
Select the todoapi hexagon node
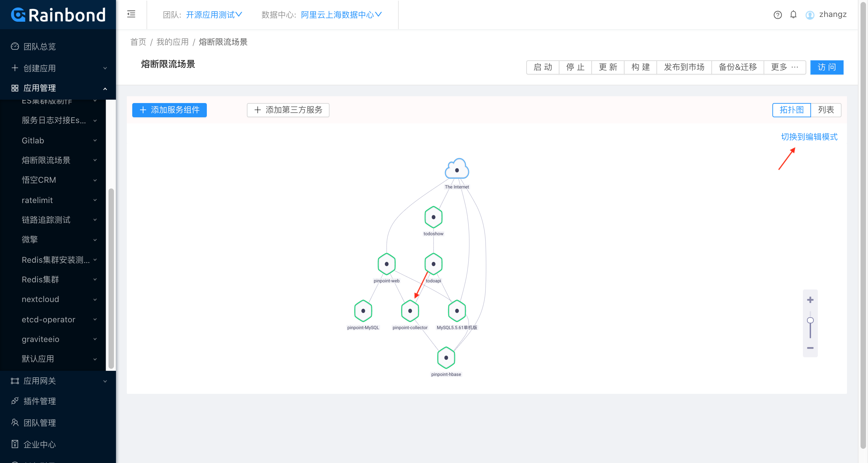[433, 264]
